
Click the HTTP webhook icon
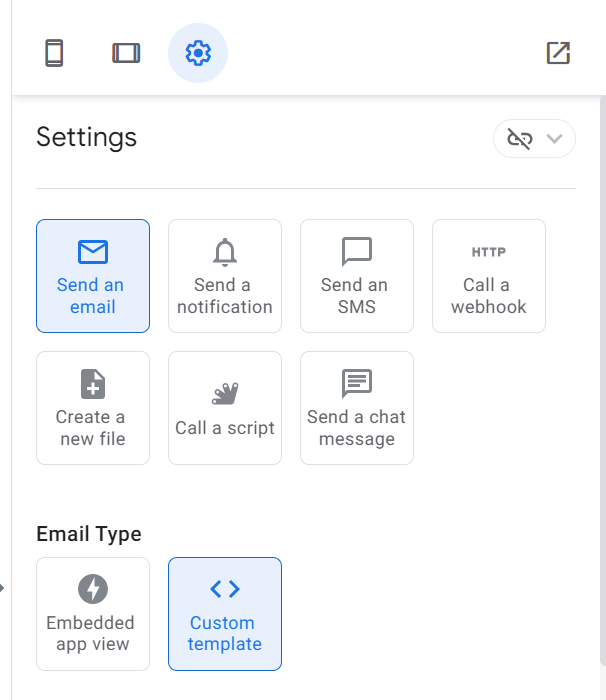(489, 252)
